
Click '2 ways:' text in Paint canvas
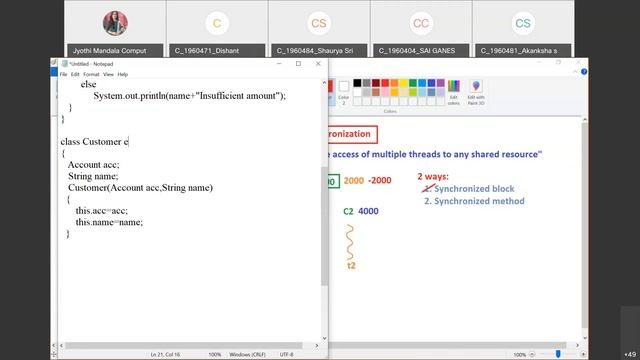click(x=433, y=176)
